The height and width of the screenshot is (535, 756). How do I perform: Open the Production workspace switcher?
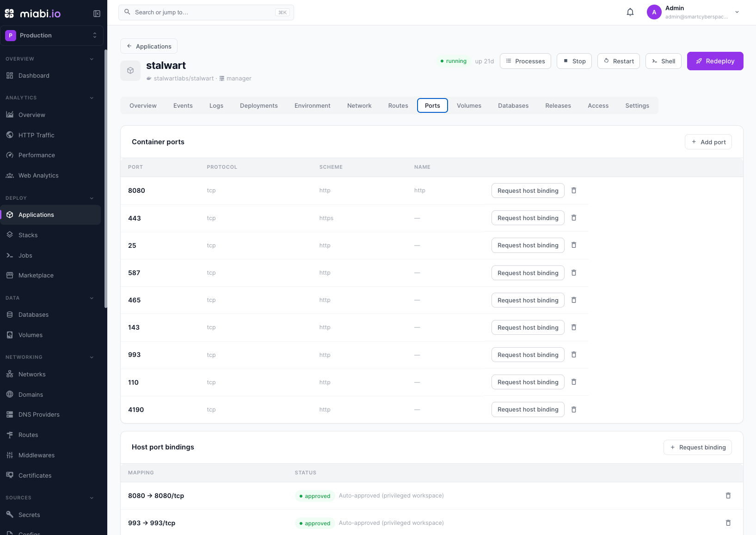(52, 36)
